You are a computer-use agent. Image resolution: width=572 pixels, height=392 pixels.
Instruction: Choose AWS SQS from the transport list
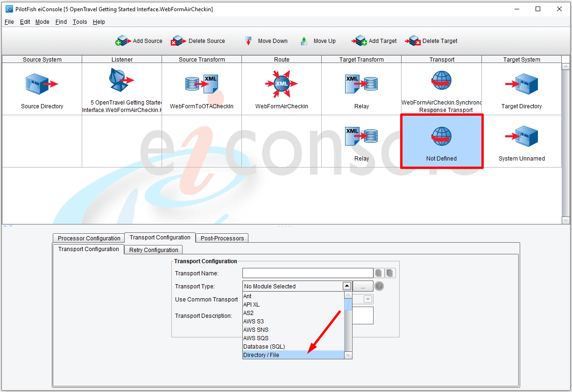point(293,338)
